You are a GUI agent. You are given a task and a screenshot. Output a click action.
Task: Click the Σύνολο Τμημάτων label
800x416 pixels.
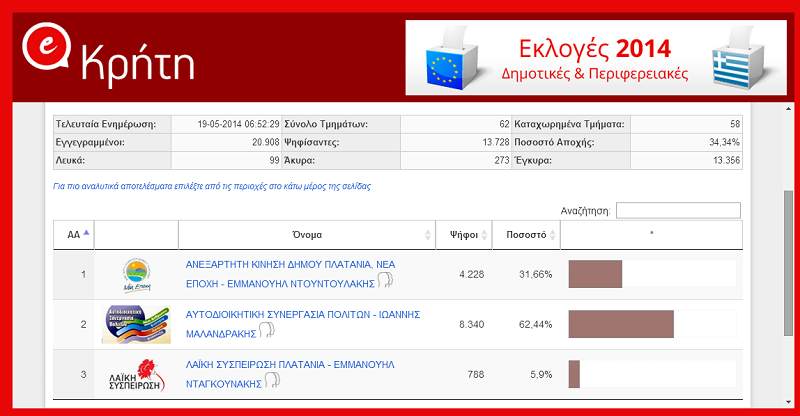click(x=326, y=124)
